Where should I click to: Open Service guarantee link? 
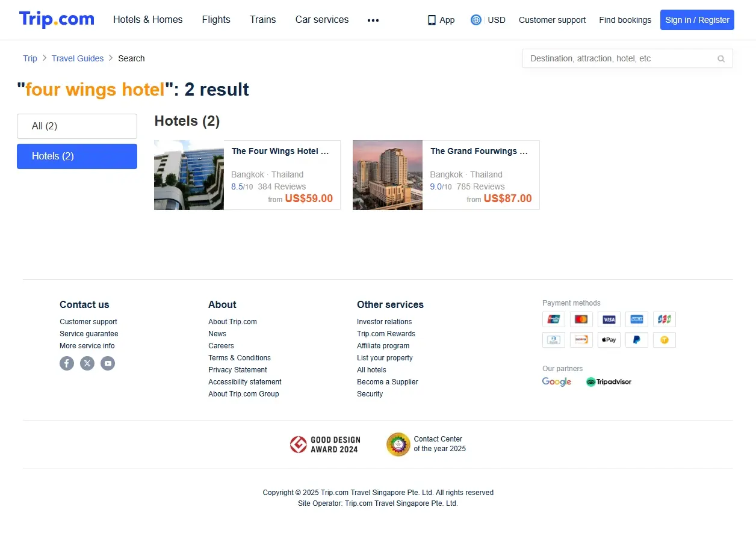89,334
